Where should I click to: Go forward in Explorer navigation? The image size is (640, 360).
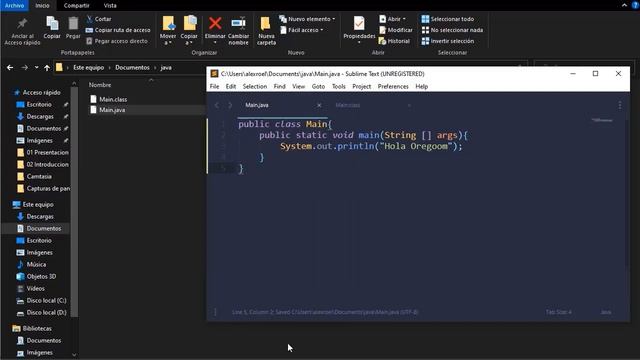point(25,67)
